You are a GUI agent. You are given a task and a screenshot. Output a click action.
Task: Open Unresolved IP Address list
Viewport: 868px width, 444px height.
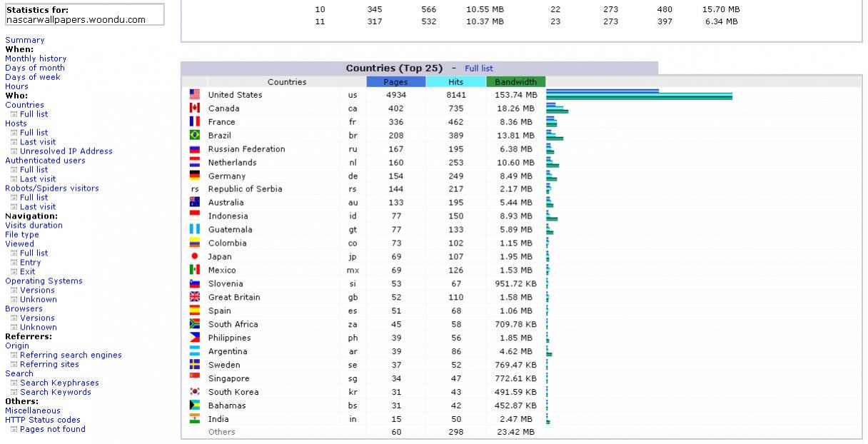(x=66, y=151)
